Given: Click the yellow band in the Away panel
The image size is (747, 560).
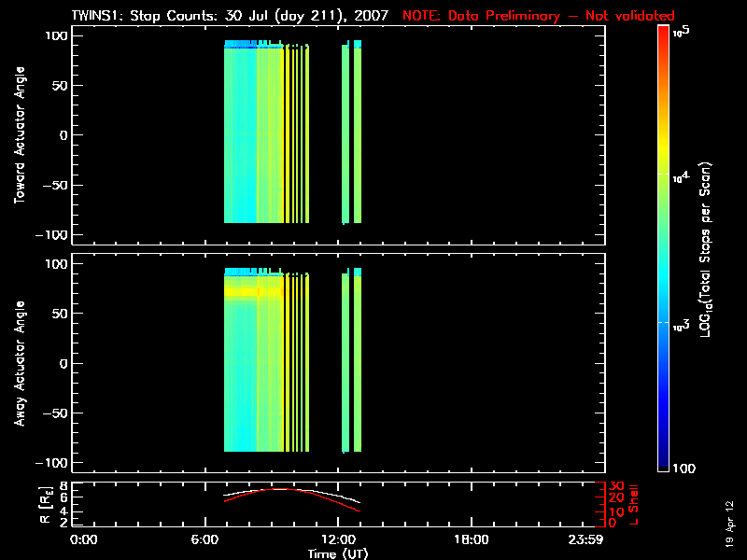Looking at the screenshot, I should (x=252, y=292).
